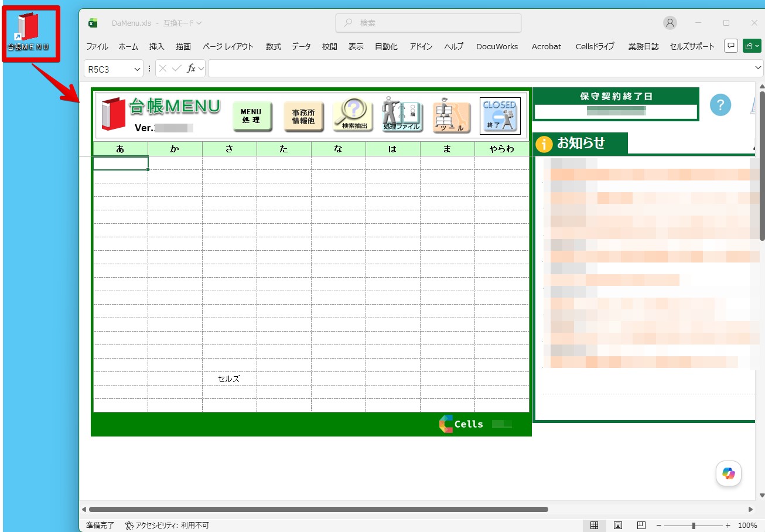This screenshot has width=765, height=532.
Task: Launch the 検索抽出 magnifier tool
Action: coord(353,114)
